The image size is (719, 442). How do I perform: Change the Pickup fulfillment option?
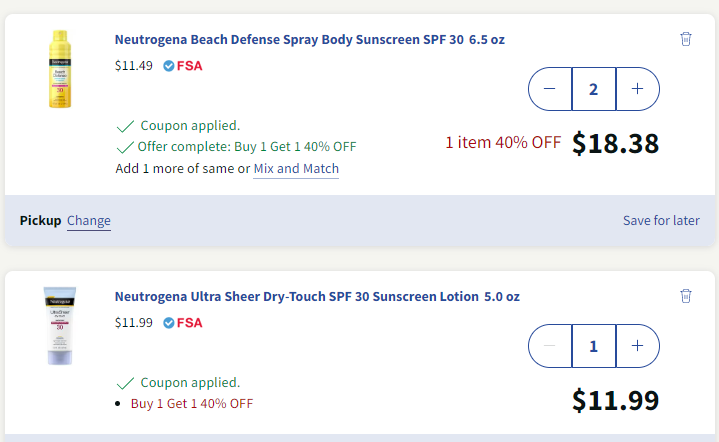tap(89, 221)
